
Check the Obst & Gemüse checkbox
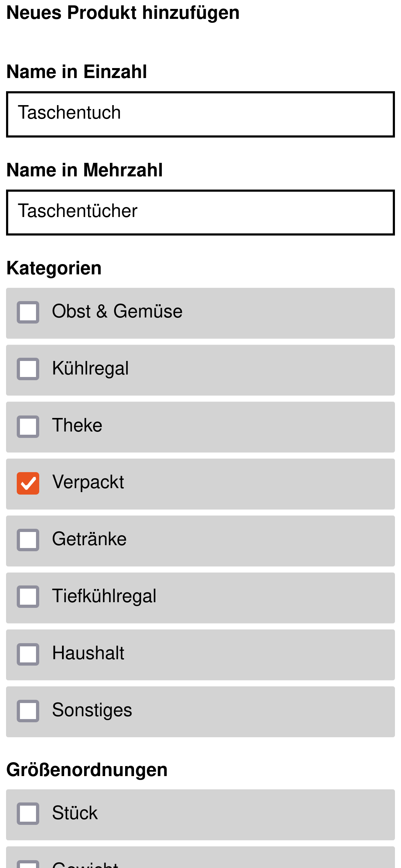(x=28, y=312)
